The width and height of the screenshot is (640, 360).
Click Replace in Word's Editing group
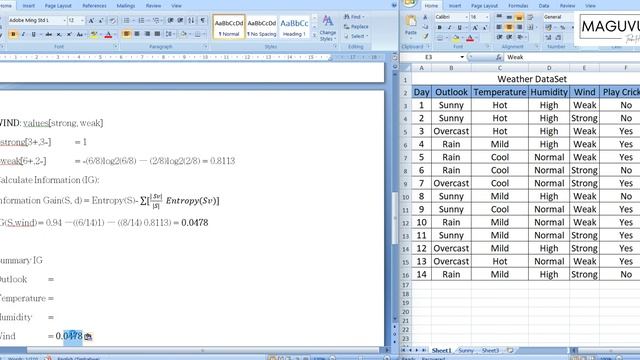356,27
